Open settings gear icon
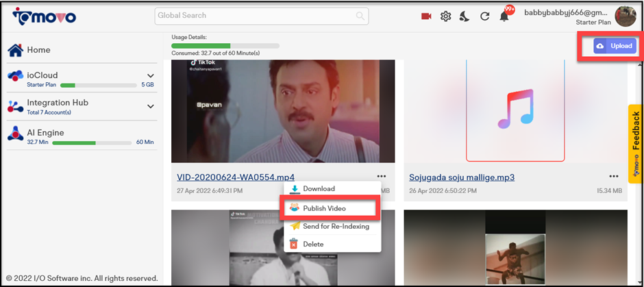644x287 pixels. pyautogui.click(x=445, y=16)
